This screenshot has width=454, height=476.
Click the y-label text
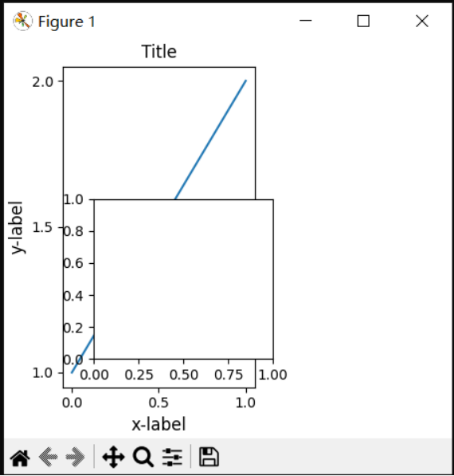coord(17,227)
